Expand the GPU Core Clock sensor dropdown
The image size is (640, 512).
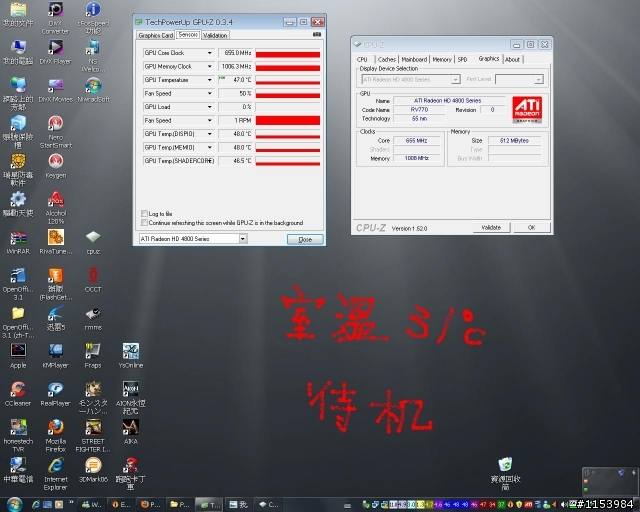(x=209, y=53)
